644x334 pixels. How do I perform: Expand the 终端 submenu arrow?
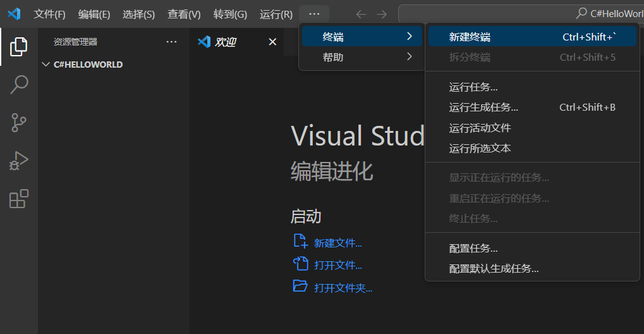coord(409,36)
